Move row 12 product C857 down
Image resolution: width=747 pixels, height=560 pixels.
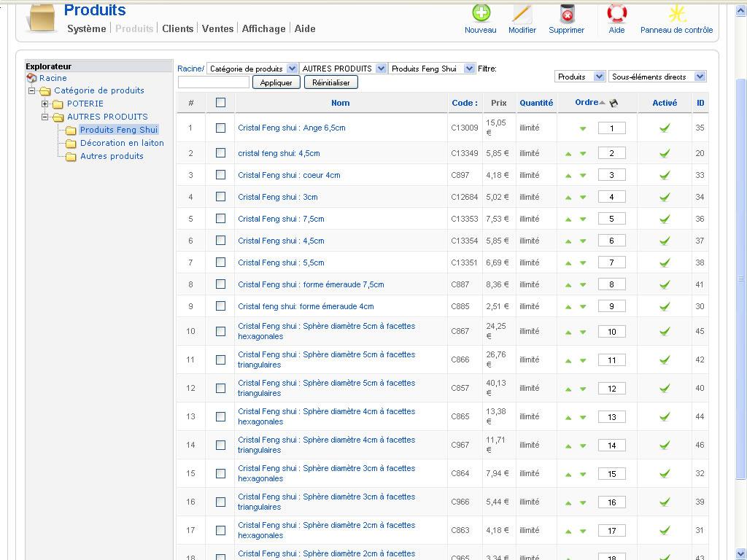pyautogui.click(x=583, y=389)
